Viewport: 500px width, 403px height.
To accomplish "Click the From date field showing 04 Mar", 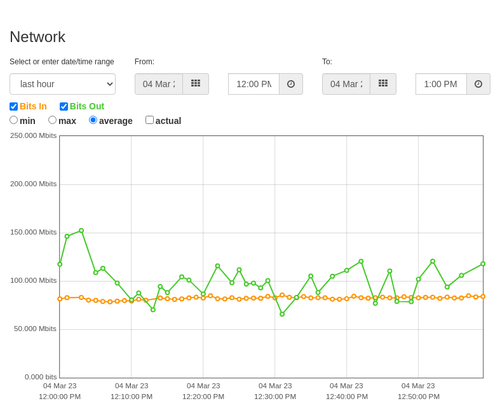I will tap(159, 84).
